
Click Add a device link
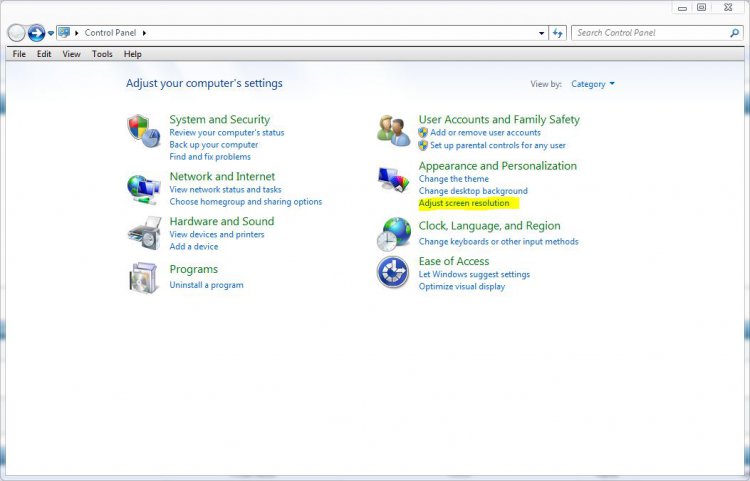(x=194, y=246)
